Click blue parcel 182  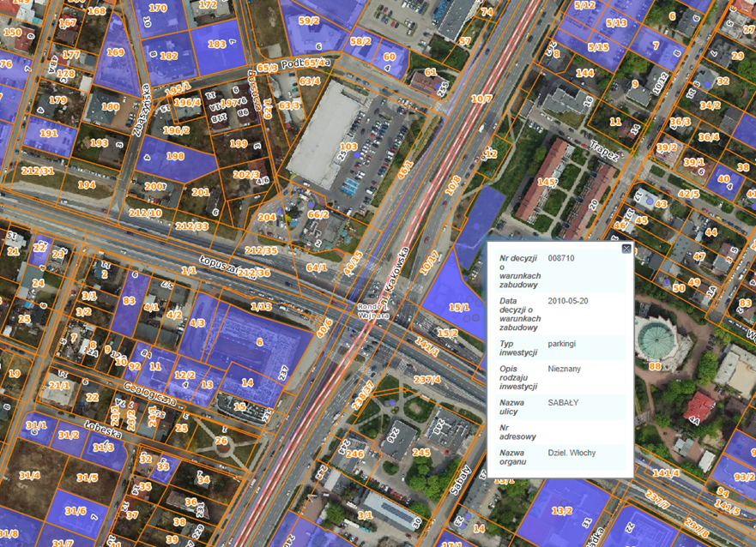[x=168, y=57]
